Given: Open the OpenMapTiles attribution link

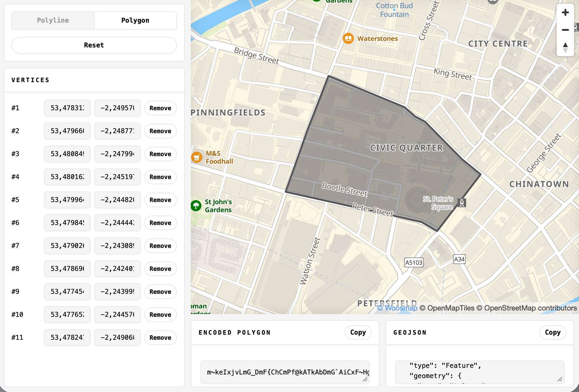Looking at the screenshot, I should 447,308.
